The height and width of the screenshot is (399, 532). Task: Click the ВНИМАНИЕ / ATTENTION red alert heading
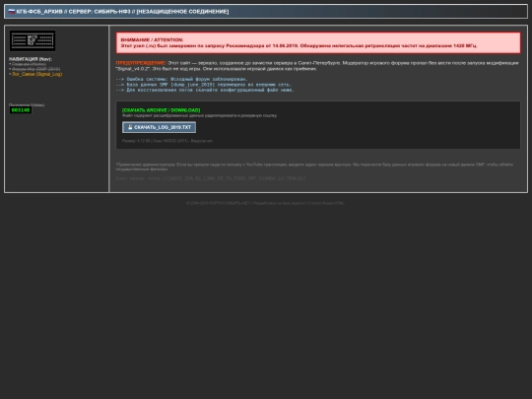152,39
